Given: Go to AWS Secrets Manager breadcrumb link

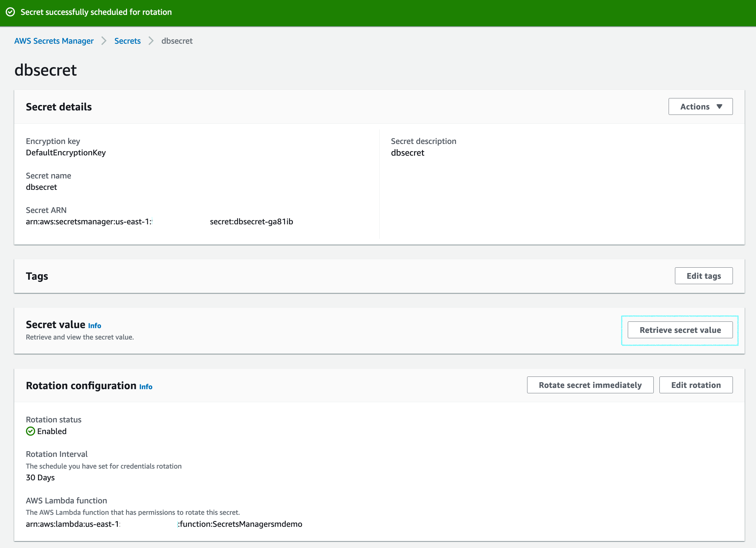Looking at the screenshot, I should 54,40.
